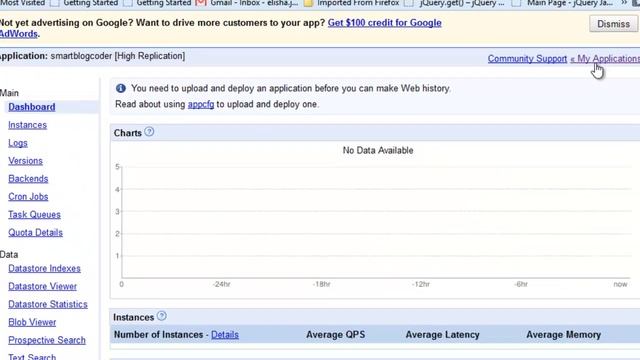The height and width of the screenshot is (360, 640).
Task: Open Community Support link
Action: (527, 59)
